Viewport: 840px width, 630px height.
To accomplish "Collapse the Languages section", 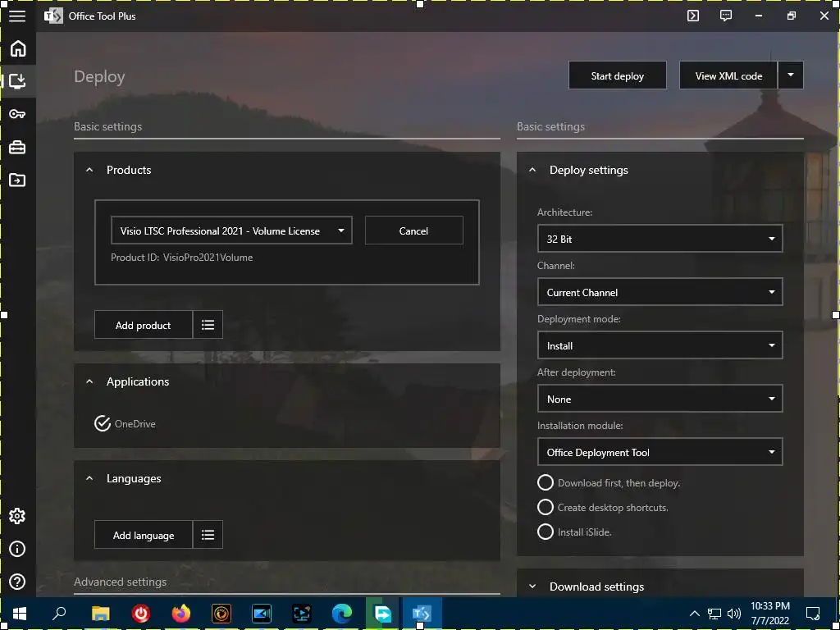I will tap(89, 478).
